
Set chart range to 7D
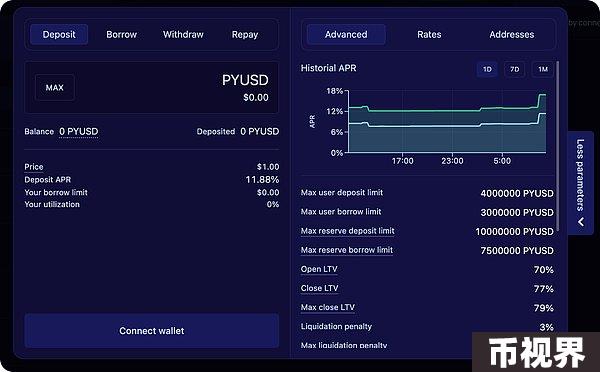tap(514, 69)
